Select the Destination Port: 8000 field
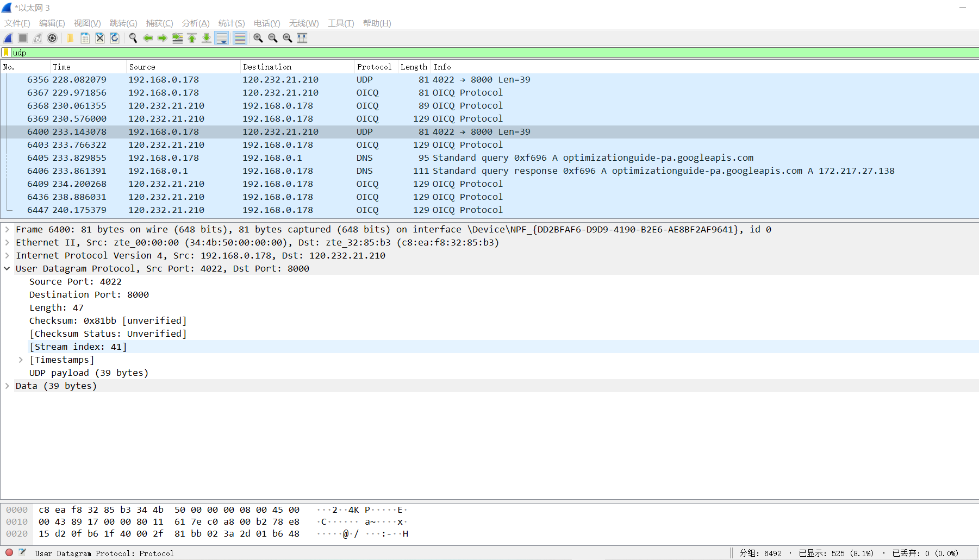Image resolution: width=979 pixels, height=560 pixels. click(x=89, y=294)
